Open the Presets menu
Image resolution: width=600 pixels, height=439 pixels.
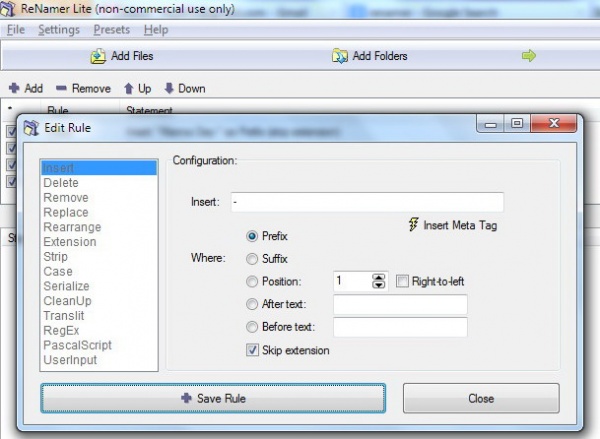click(x=112, y=29)
